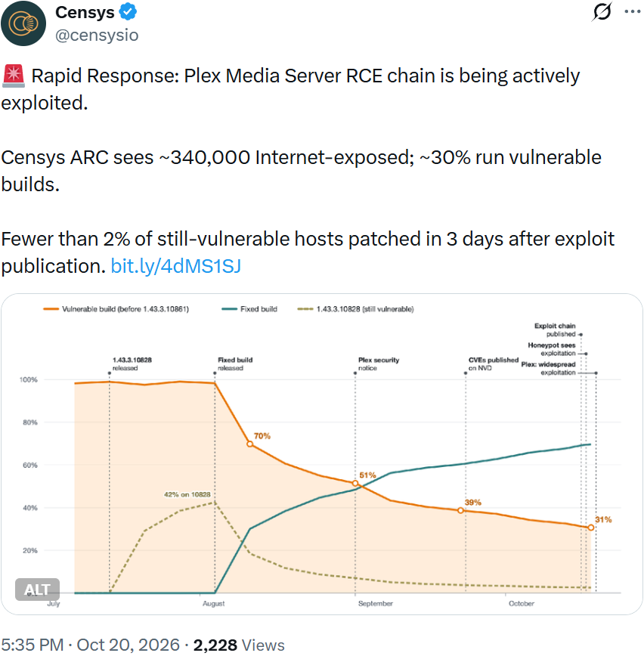Select the dashed 1.43.3.10828 legend entry
This screenshot has width=644, height=656.
[356, 309]
